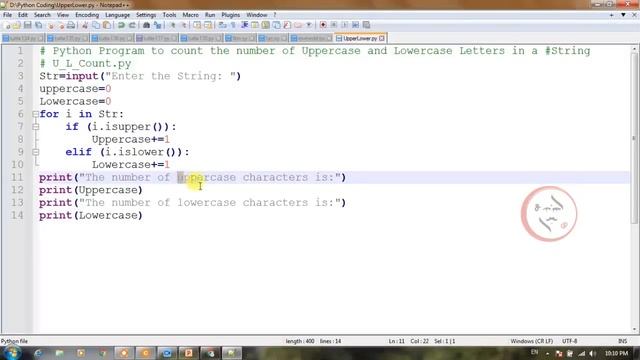This screenshot has width=640, height=360.
Task: Open the Plugins menu
Action: [x=231, y=15]
